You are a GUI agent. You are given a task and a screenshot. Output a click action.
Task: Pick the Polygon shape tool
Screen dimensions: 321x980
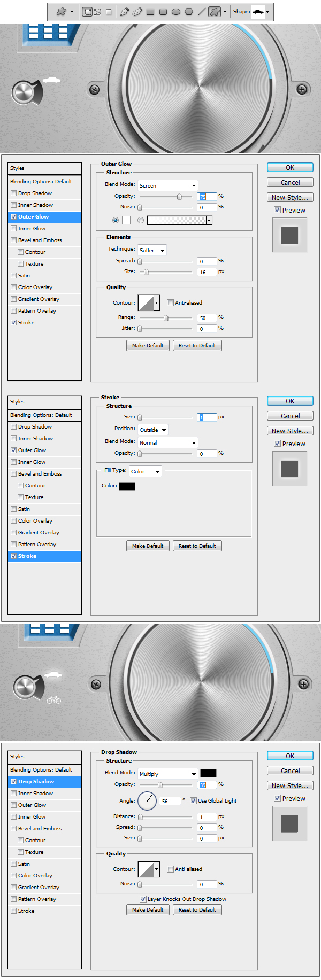(x=189, y=12)
